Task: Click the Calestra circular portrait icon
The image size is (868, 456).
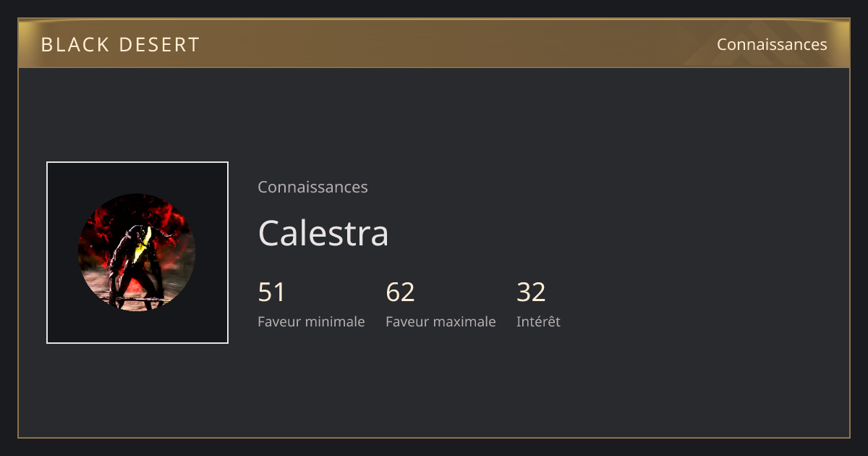Action: coord(137,253)
